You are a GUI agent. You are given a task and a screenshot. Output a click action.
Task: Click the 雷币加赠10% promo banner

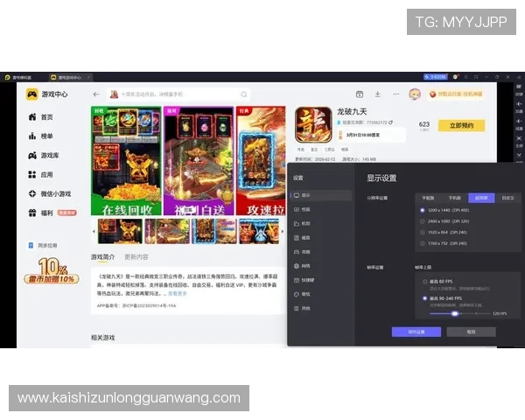coord(52,271)
